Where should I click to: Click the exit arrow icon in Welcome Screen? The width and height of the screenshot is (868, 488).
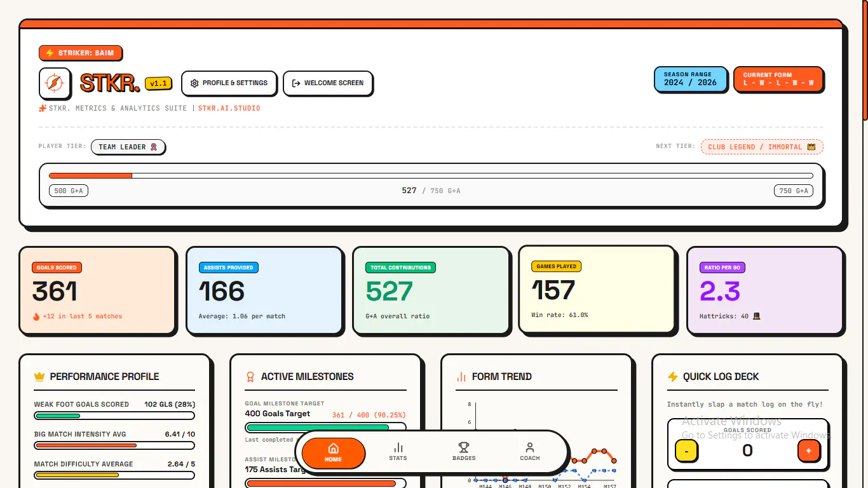pos(296,83)
